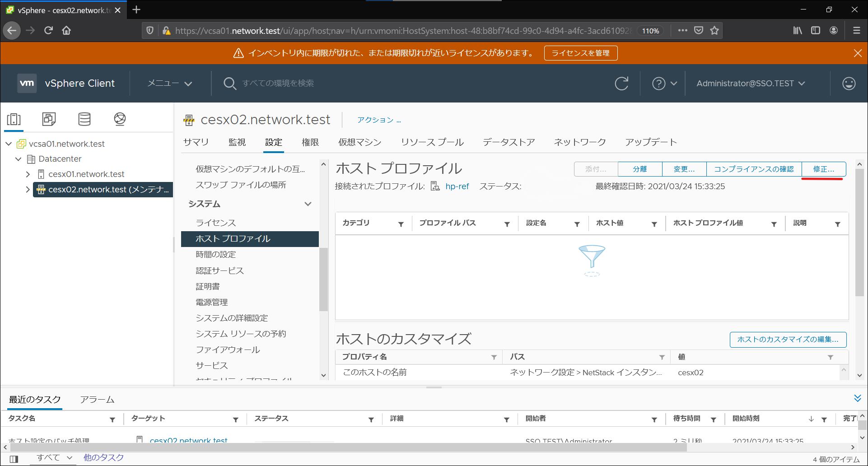This screenshot has height=466, width=868.
Task: Open Storage inventory view icon
Action: (x=84, y=119)
